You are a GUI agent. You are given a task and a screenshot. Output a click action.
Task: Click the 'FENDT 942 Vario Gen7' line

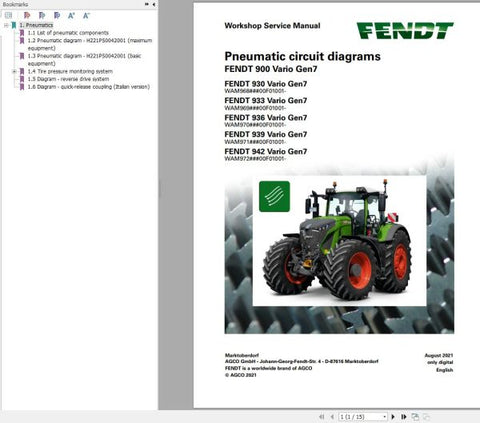(266, 151)
